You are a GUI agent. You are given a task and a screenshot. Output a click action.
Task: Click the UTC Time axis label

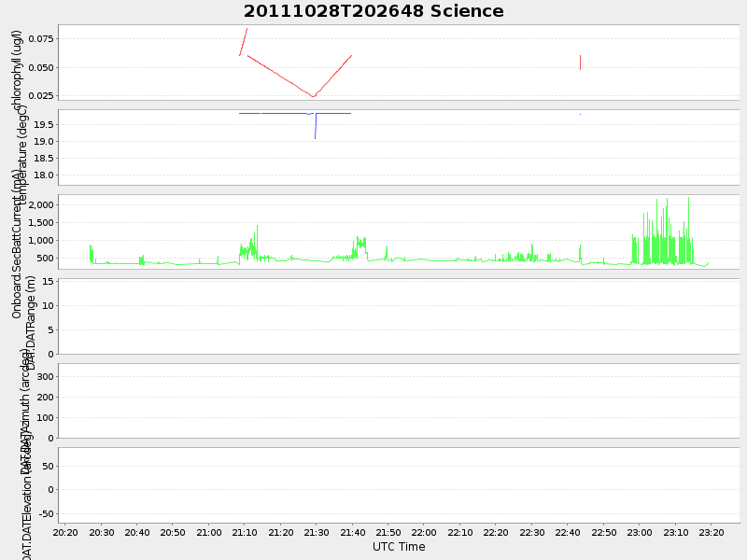(399, 547)
